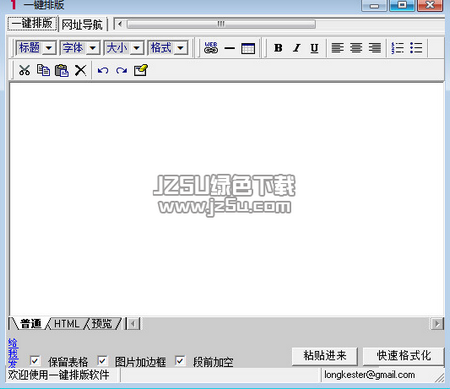
Task: Maximize the 一键排版 window
Action: coord(402,5)
